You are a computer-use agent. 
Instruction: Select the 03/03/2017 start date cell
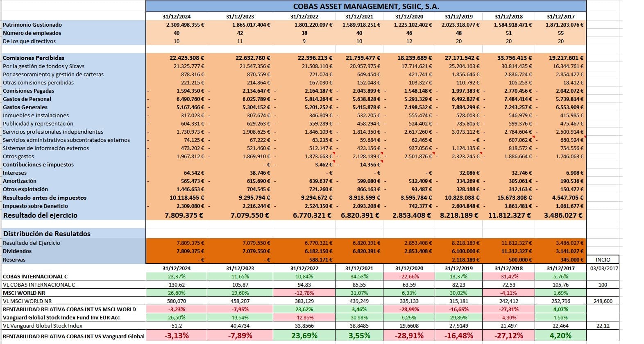[603, 268]
